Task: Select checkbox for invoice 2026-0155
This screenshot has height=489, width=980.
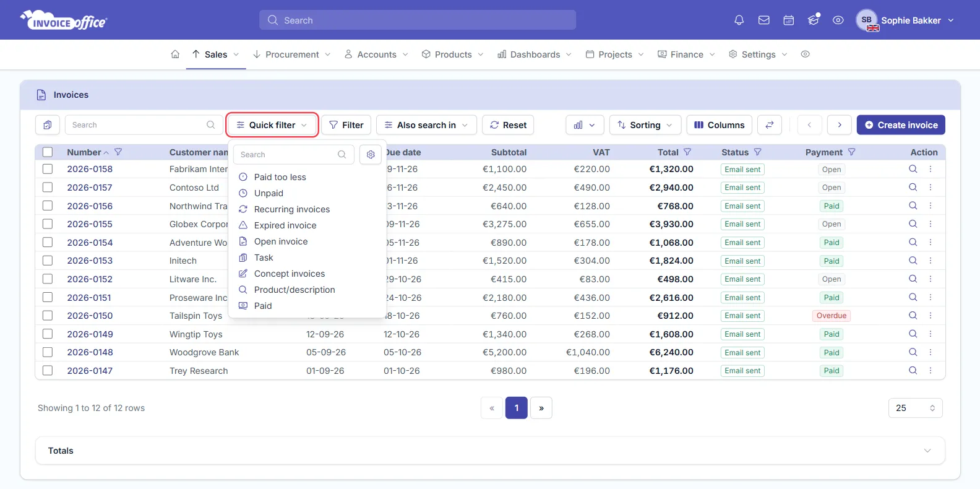Action: 48,224
